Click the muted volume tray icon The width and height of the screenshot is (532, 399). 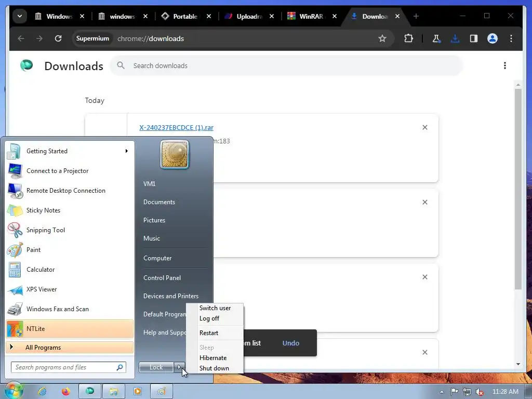[480, 392]
